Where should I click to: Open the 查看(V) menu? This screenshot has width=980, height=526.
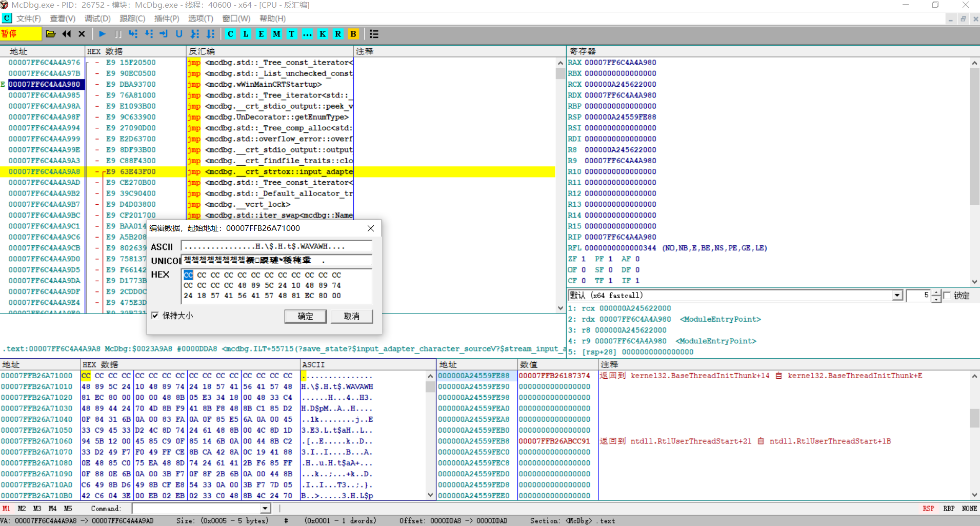point(63,18)
